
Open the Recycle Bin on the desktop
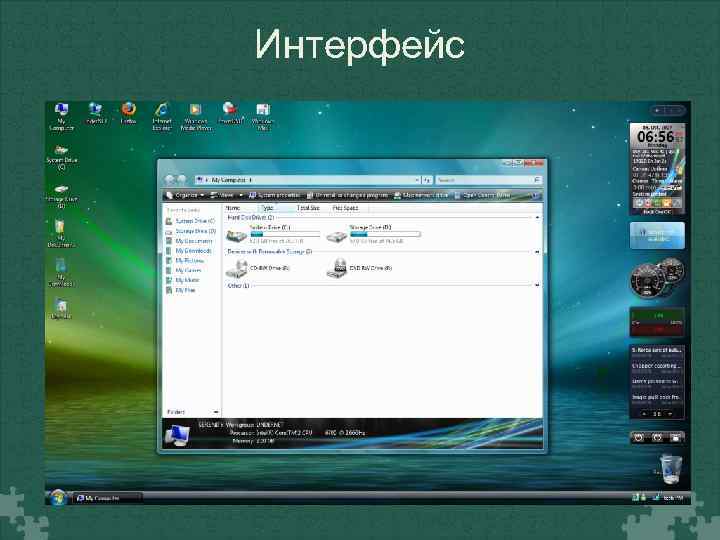tap(670, 469)
